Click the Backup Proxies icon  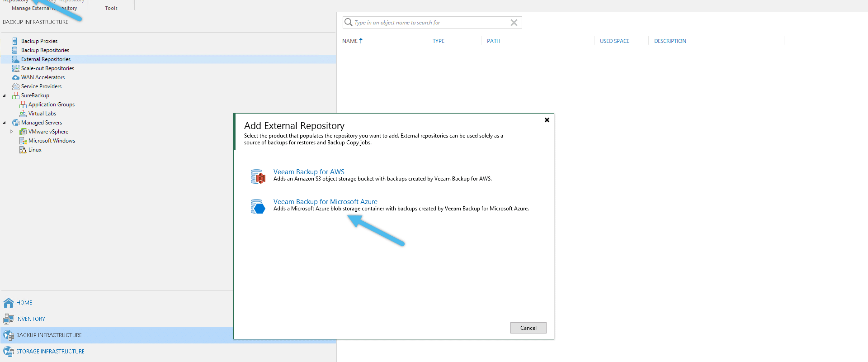coord(15,41)
